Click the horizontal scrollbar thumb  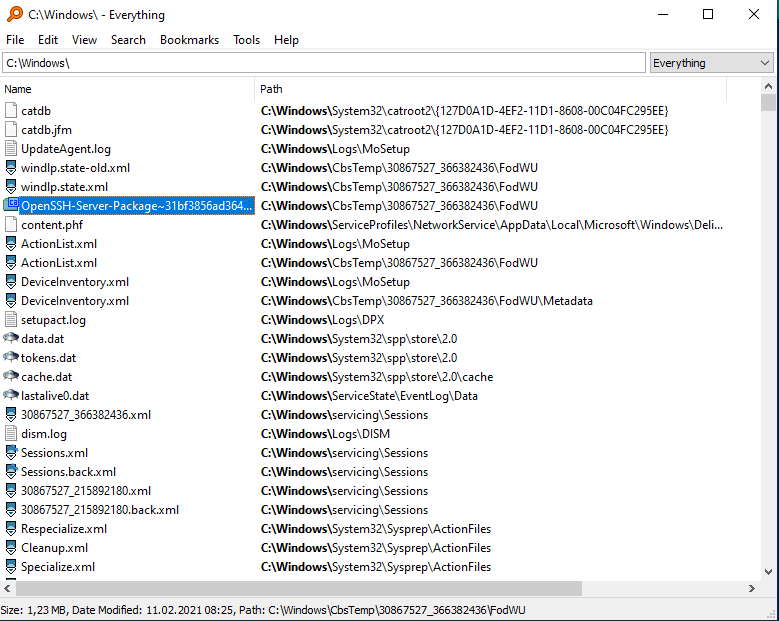(299, 588)
